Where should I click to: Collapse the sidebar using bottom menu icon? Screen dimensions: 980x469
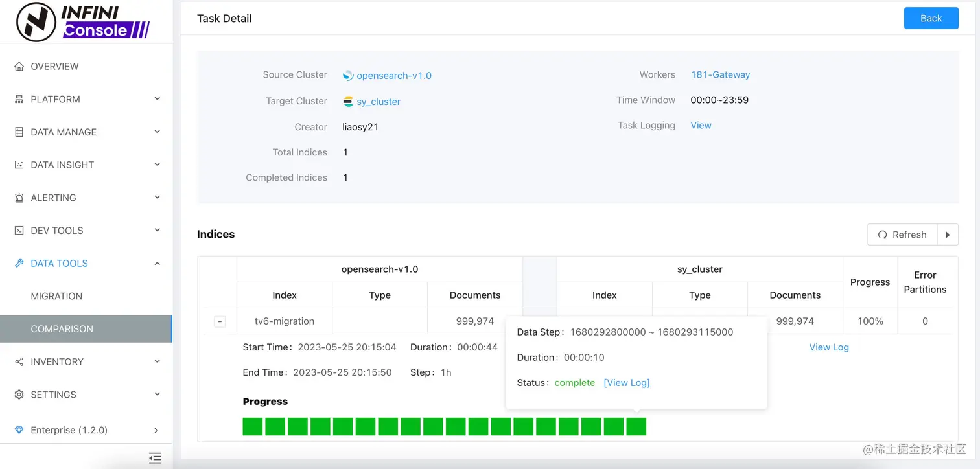[x=155, y=458]
